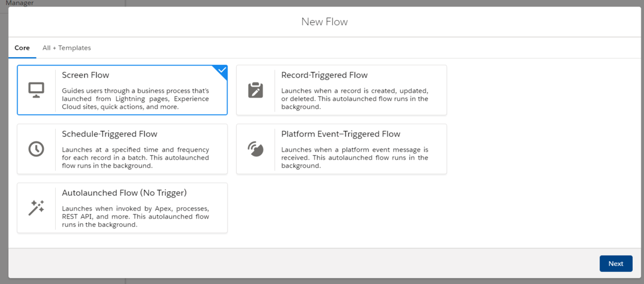Image resolution: width=644 pixels, height=284 pixels.
Task: Click the Screen Flow monitor icon
Action: click(36, 90)
